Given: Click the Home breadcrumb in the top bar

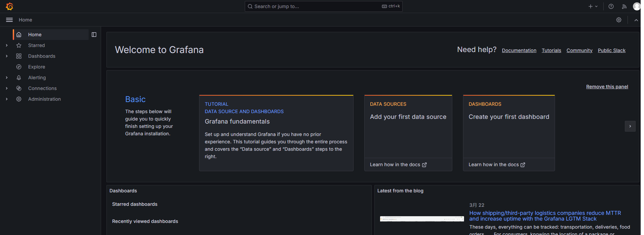Looking at the screenshot, I should (x=26, y=20).
